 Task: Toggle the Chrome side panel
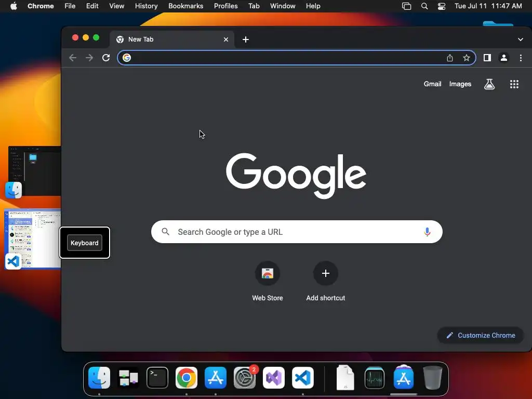pos(487,58)
